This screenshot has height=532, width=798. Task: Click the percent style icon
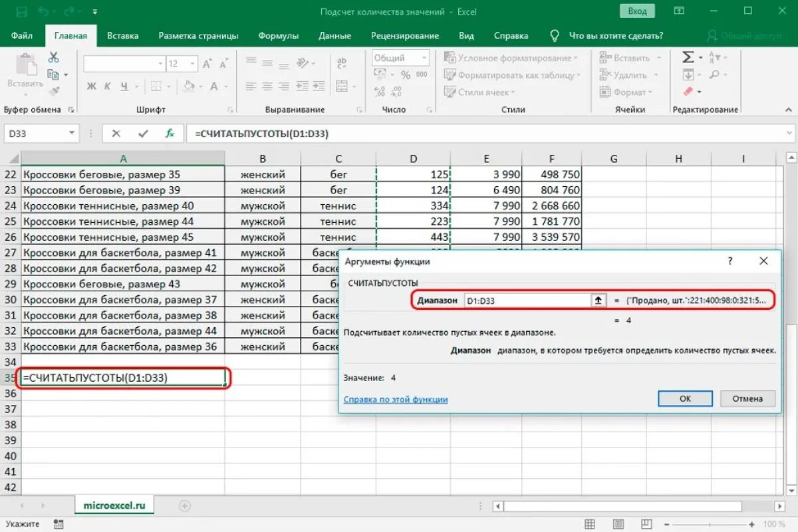click(405, 76)
